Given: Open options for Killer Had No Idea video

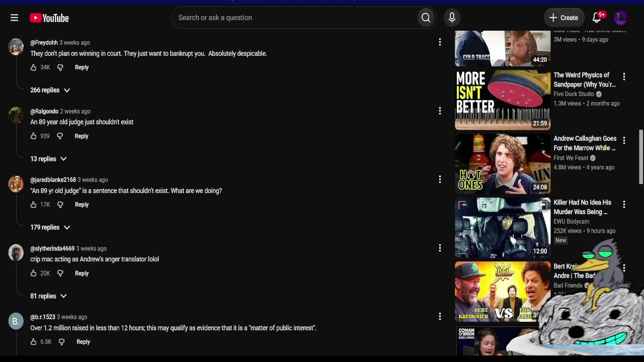Looking at the screenshot, I should point(624,204).
